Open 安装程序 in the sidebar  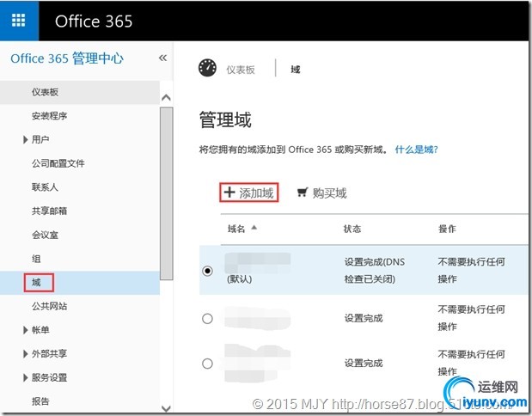(50, 116)
